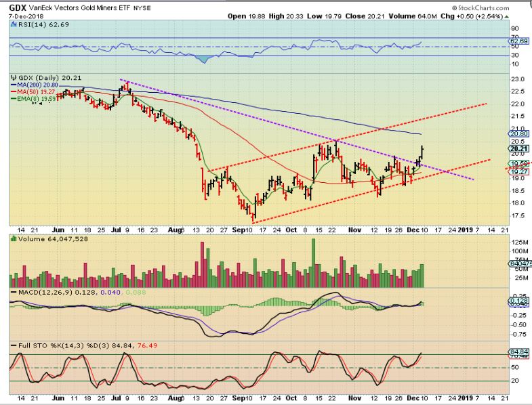
Task: Click the boxed 20.21 last price tag on right axis
Action: [x=518, y=148]
